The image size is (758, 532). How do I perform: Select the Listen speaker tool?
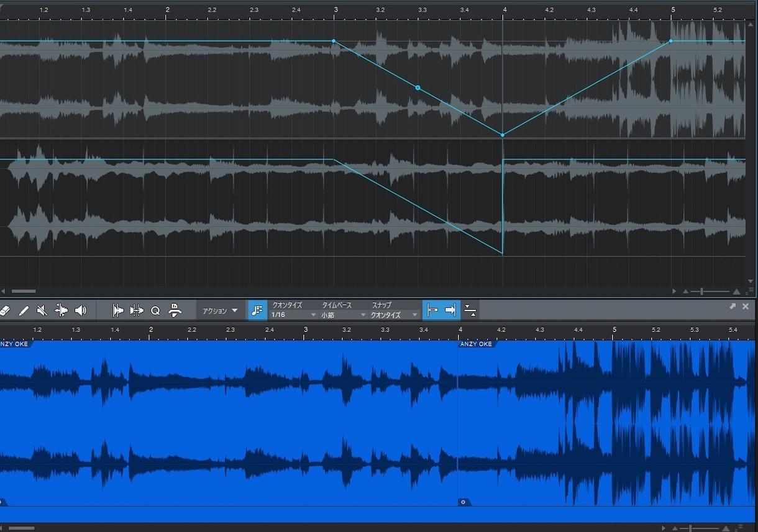[x=80, y=310]
